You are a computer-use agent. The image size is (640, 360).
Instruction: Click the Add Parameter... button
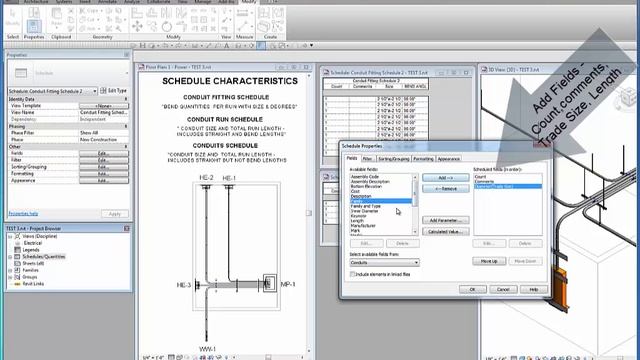click(x=446, y=220)
